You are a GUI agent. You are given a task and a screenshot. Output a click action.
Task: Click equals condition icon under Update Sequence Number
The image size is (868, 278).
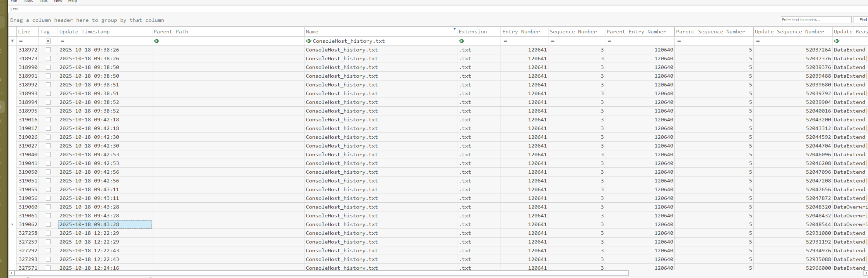click(x=758, y=41)
